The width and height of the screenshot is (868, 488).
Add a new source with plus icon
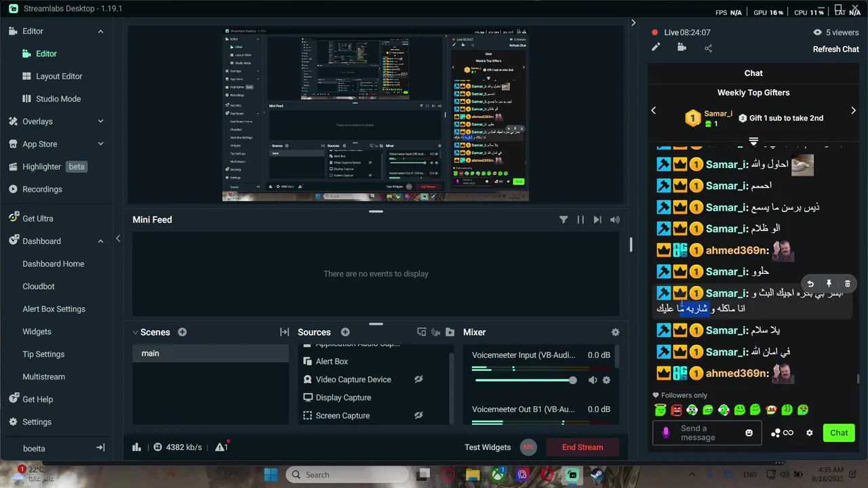tap(345, 332)
